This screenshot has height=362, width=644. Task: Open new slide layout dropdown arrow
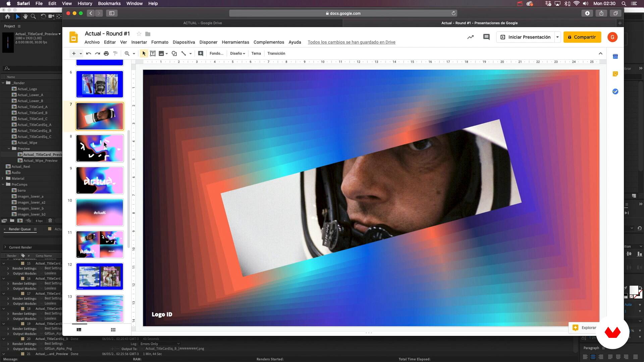(80, 54)
